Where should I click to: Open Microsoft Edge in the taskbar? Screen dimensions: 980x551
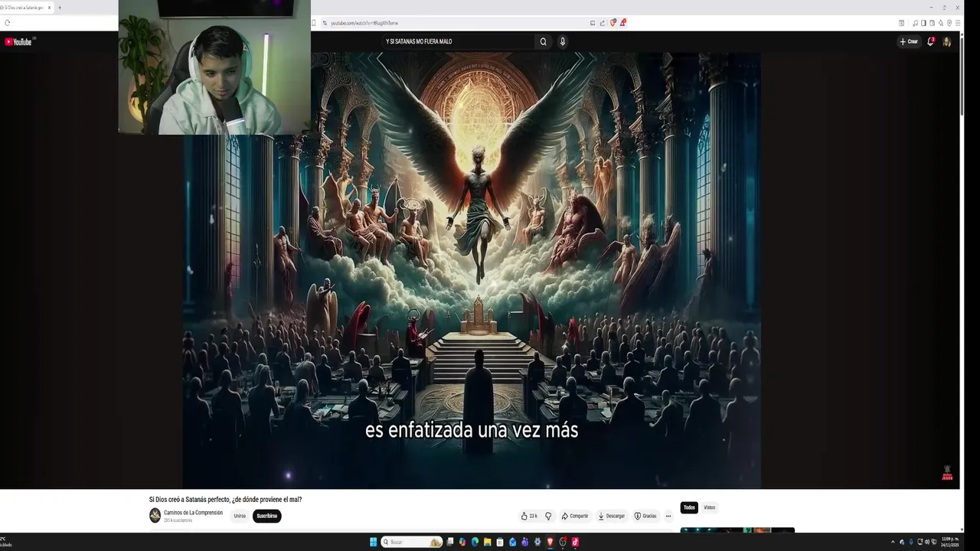point(475,542)
